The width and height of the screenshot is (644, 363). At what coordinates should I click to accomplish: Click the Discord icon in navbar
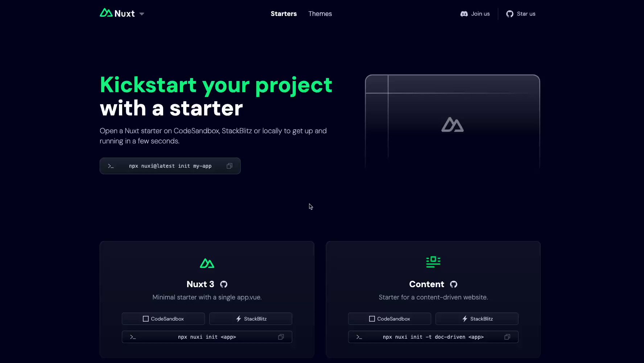pos(464,13)
